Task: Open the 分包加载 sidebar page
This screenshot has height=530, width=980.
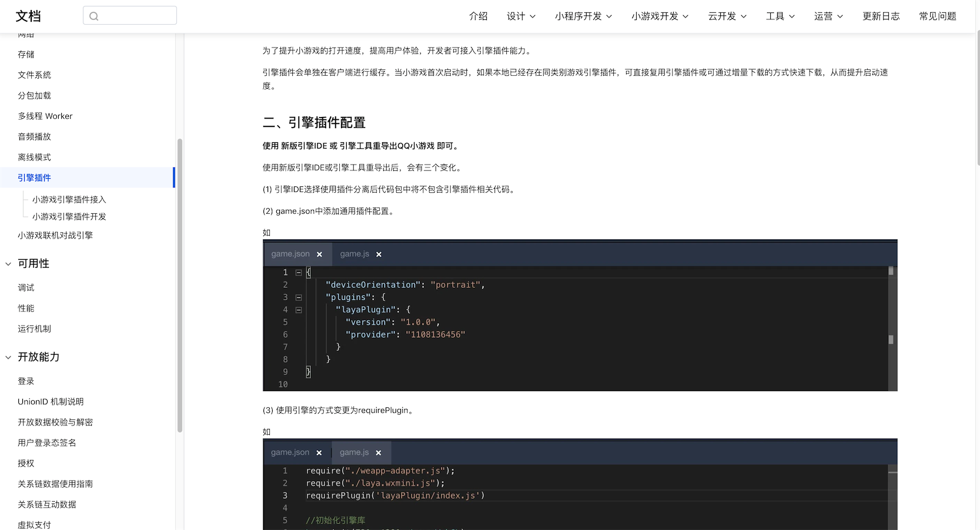Action: coord(34,95)
